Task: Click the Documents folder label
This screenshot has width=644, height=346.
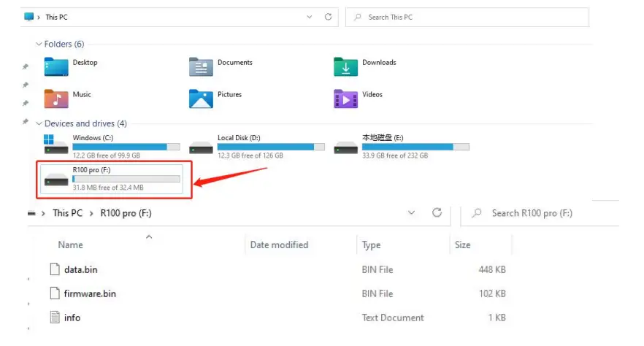Action: (235, 62)
